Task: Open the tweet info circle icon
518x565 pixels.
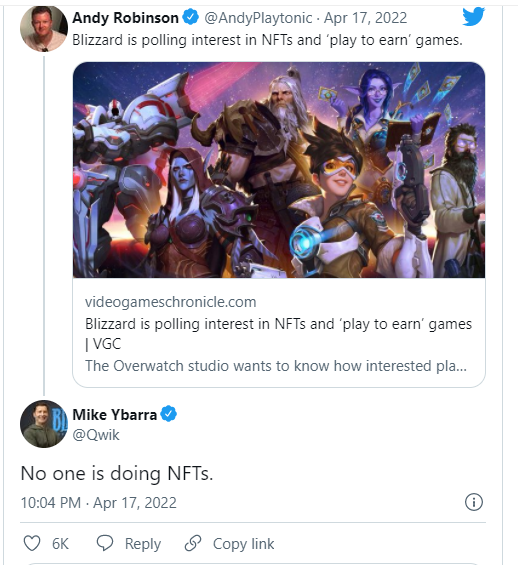Action: coord(473,502)
